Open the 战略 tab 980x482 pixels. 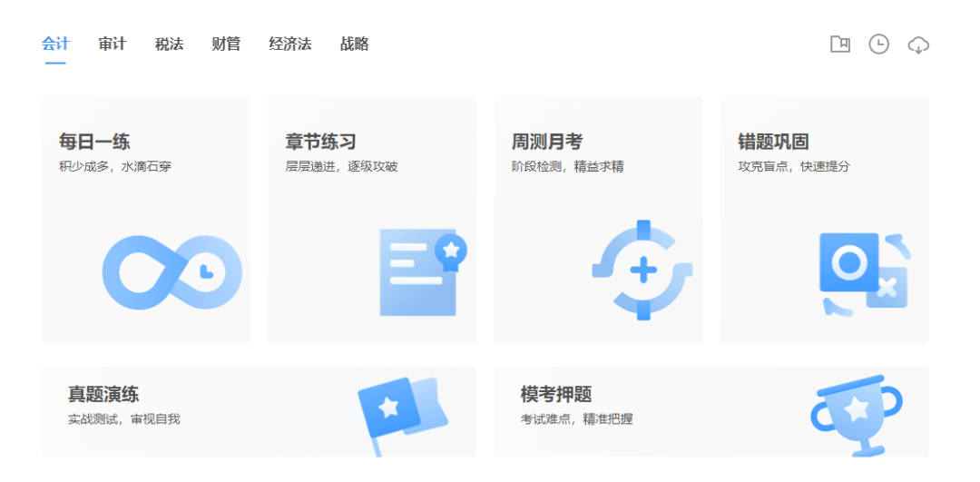click(355, 44)
